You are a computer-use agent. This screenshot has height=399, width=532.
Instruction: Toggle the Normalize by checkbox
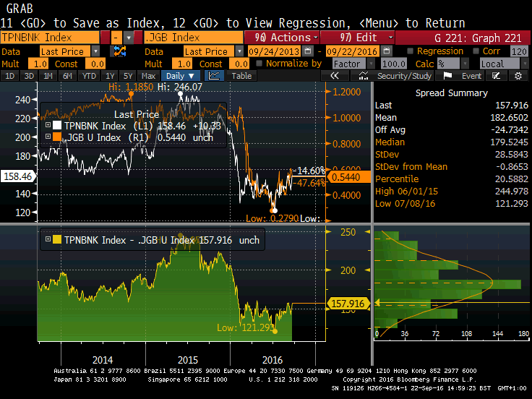pyautogui.click(x=259, y=63)
